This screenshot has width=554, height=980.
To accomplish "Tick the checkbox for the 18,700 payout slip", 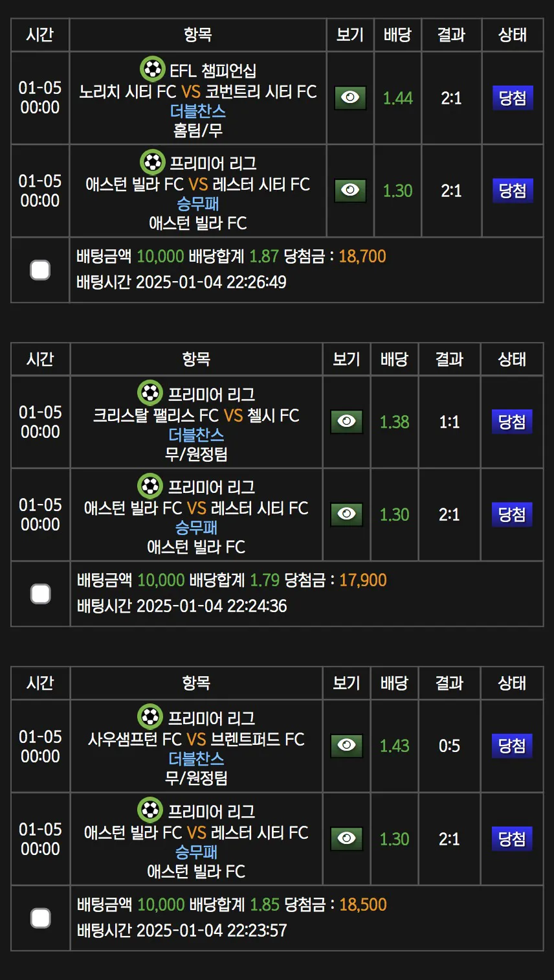I will (x=40, y=270).
